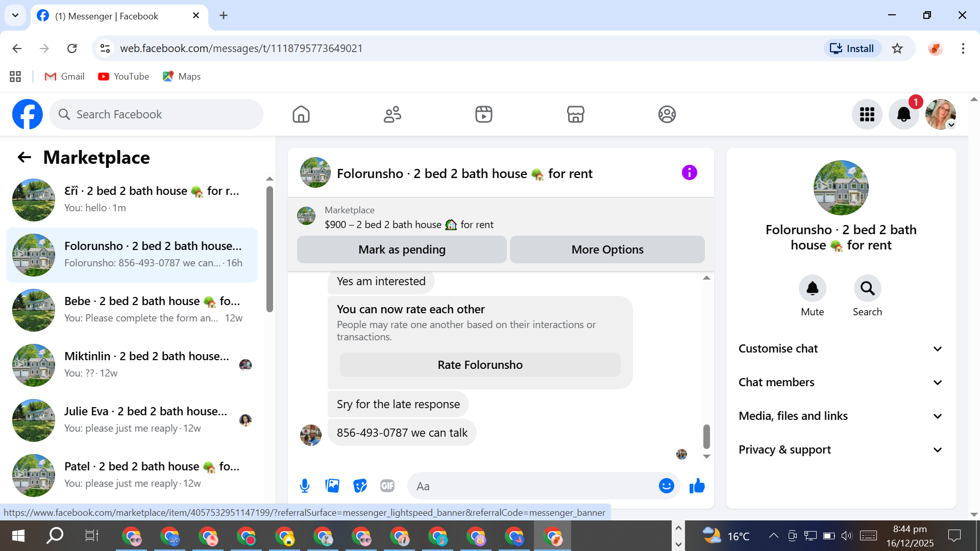Click the Search Facebook field

(x=156, y=114)
